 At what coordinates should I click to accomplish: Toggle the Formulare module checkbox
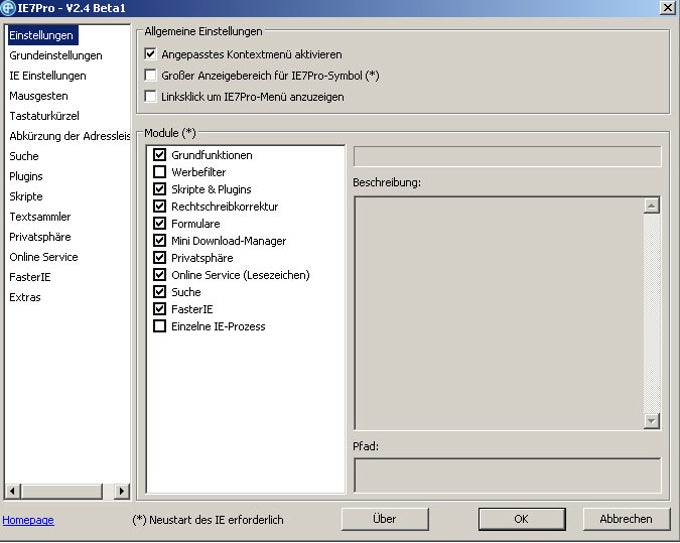[160, 223]
